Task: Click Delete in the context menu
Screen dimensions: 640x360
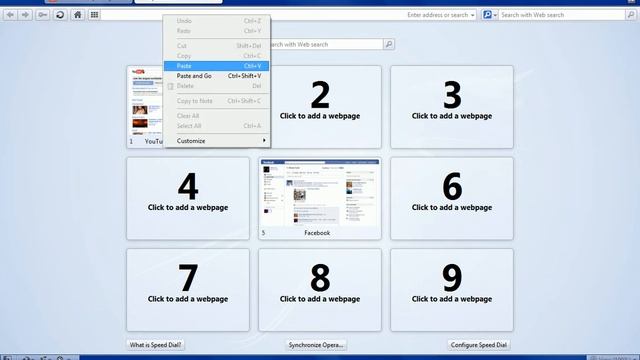Action: [217, 86]
